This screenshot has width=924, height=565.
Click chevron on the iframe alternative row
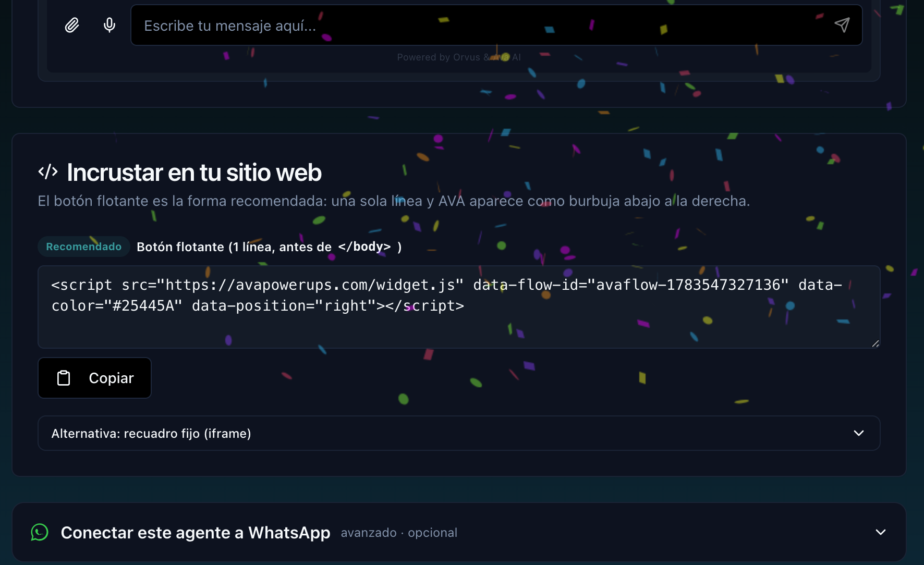[x=859, y=433]
